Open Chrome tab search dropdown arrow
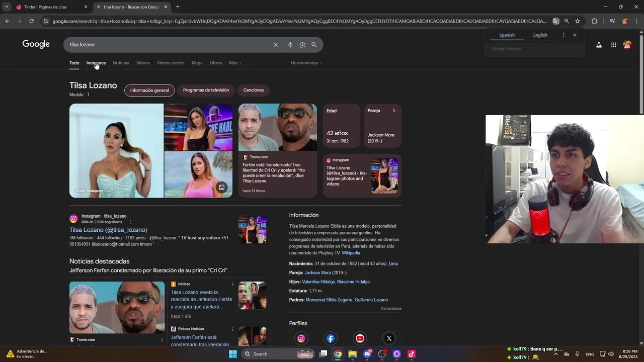This screenshot has height=362, width=644. 7,7
